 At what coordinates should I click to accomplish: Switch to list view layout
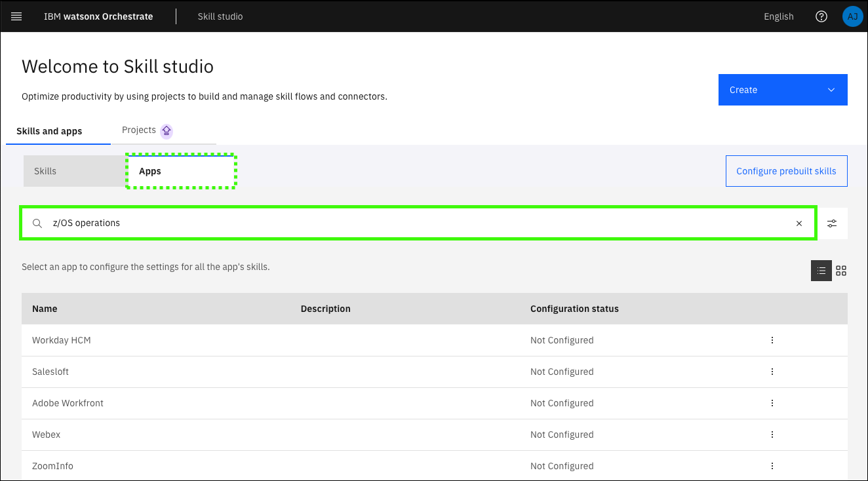point(821,271)
